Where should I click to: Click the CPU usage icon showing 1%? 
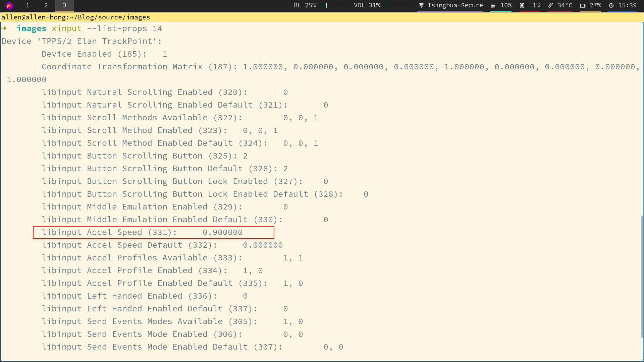pyautogui.click(x=522, y=6)
